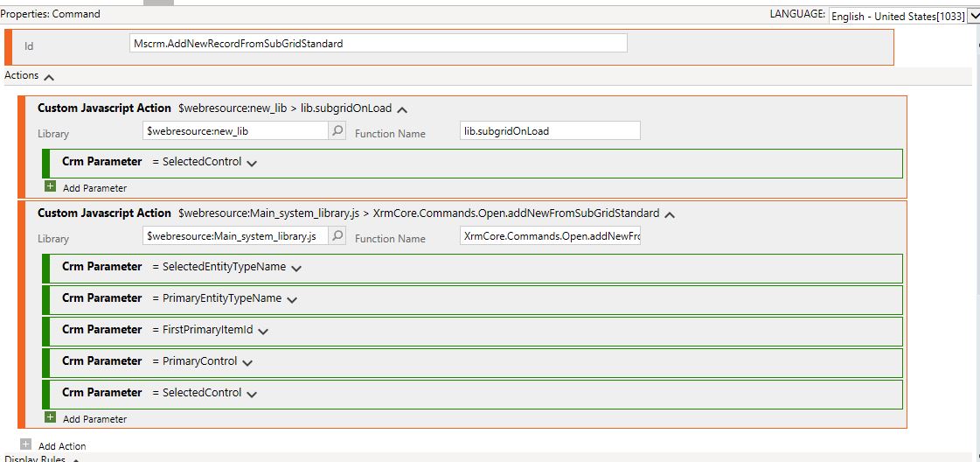Screen dimensions: 980x462
Task: Click the Display Rules section header
Action: (x=35, y=458)
